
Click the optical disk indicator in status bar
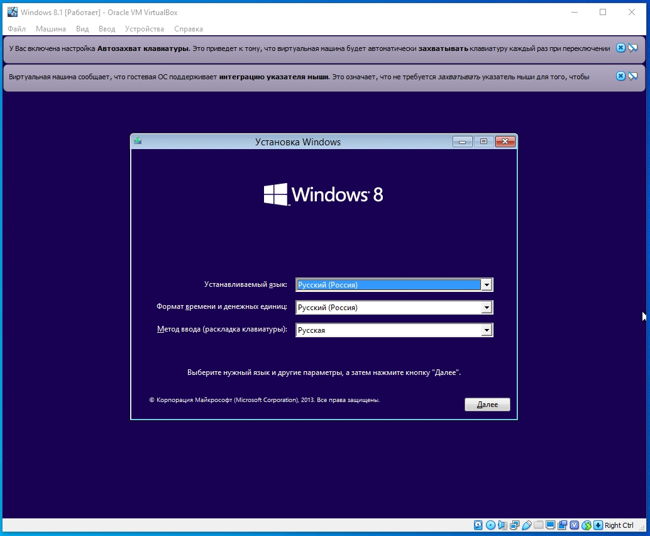tap(490, 525)
